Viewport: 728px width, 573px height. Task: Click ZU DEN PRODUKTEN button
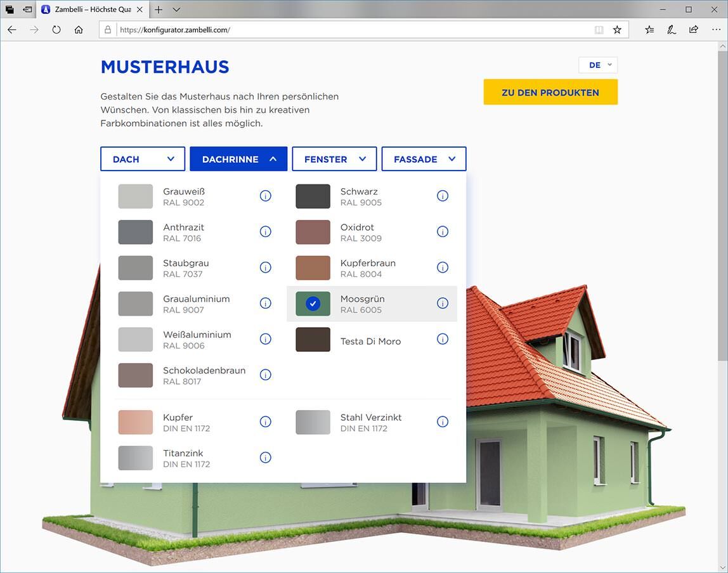tap(550, 92)
